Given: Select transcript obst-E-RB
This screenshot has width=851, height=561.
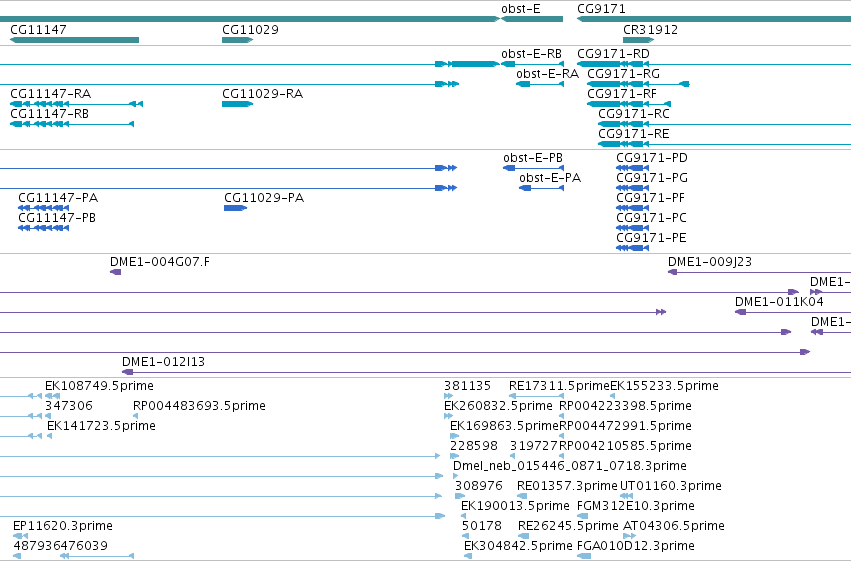Looking at the screenshot, I should [532, 64].
